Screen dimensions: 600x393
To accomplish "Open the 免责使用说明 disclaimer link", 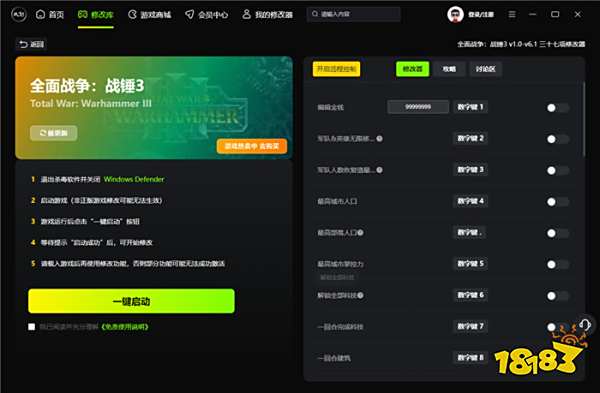I will click(125, 327).
